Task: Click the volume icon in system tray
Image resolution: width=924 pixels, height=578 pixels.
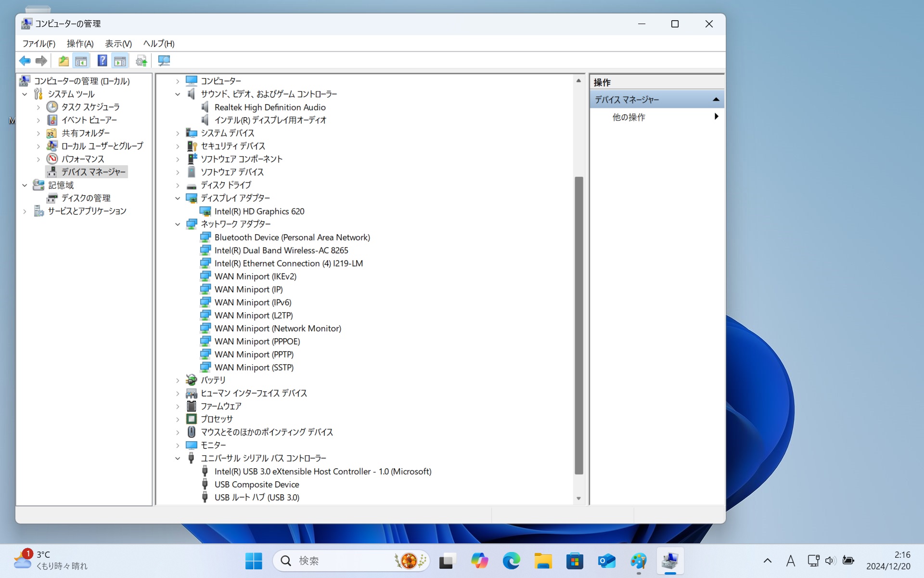Action: (x=830, y=561)
